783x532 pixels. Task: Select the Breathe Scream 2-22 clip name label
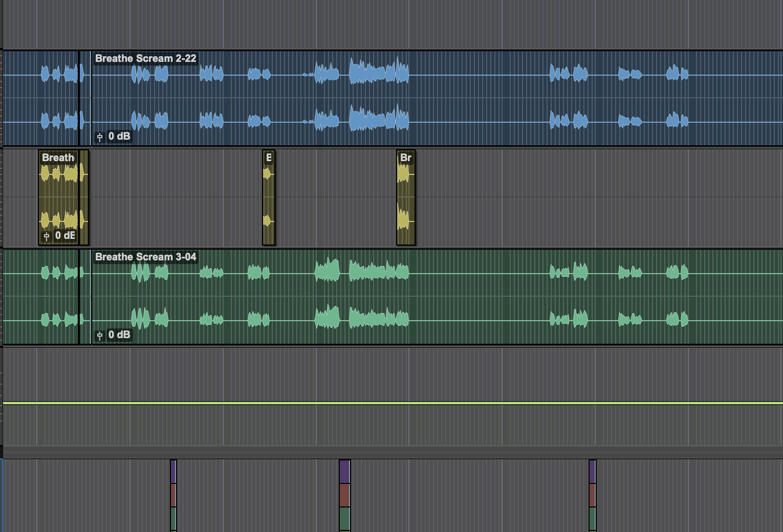point(145,58)
